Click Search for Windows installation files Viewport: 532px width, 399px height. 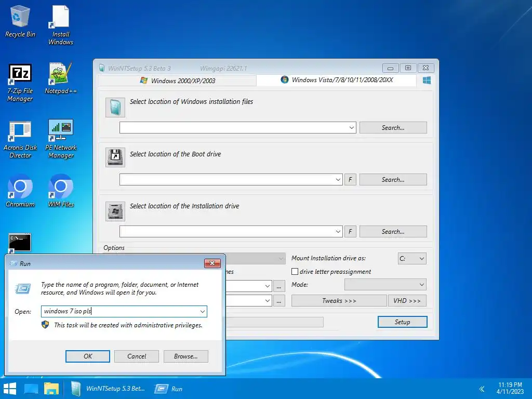[393, 128]
